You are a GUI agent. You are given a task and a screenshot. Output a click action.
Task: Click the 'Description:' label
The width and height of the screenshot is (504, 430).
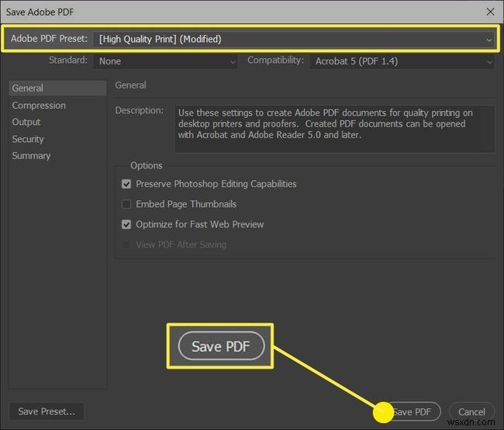(139, 110)
